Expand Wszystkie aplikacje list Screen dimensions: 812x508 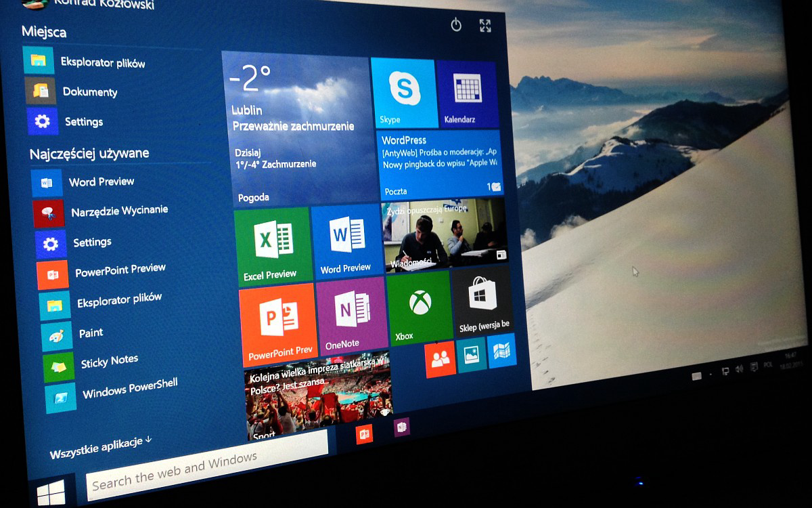pyautogui.click(x=100, y=448)
